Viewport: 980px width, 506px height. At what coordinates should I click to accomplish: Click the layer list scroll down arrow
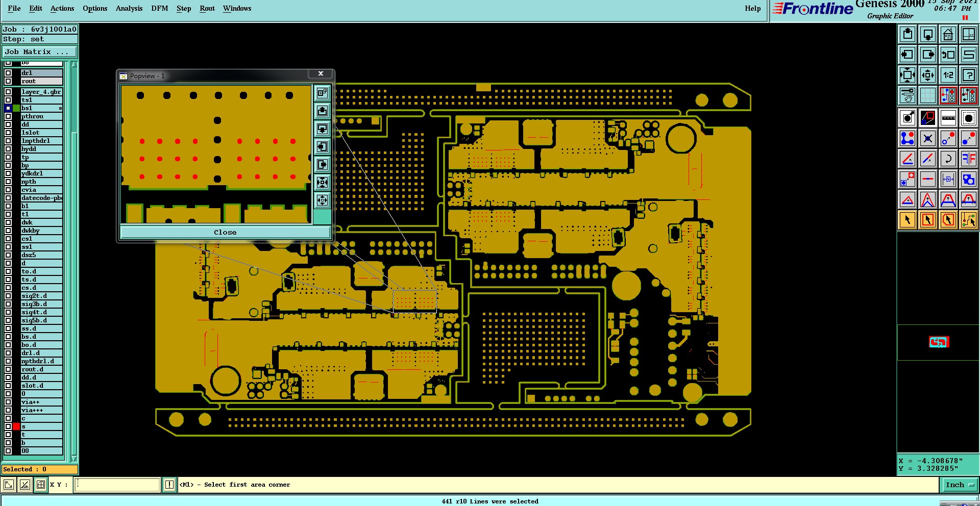click(74, 459)
